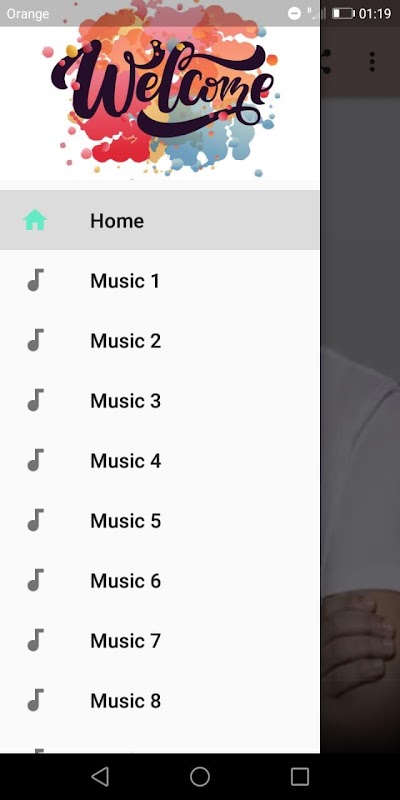The width and height of the screenshot is (400, 800).
Task: Select the Music 8 entry
Action: click(x=160, y=701)
